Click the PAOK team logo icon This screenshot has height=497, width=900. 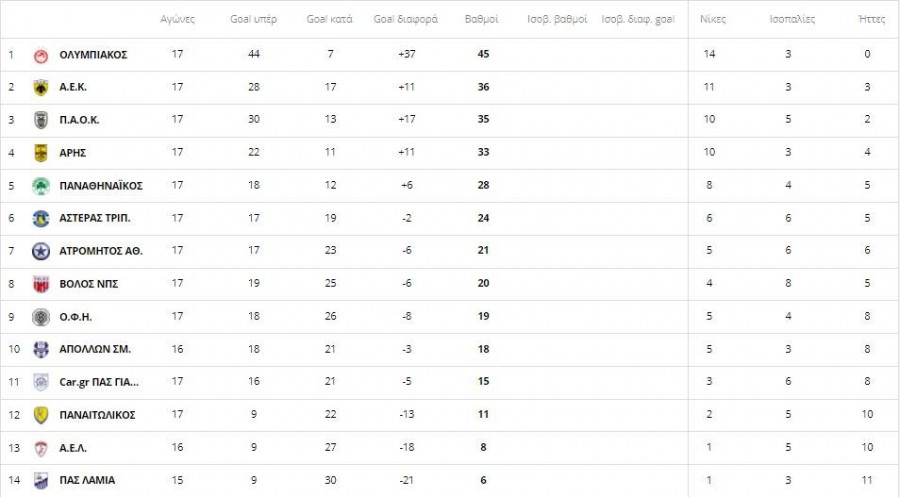(x=41, y=121)
